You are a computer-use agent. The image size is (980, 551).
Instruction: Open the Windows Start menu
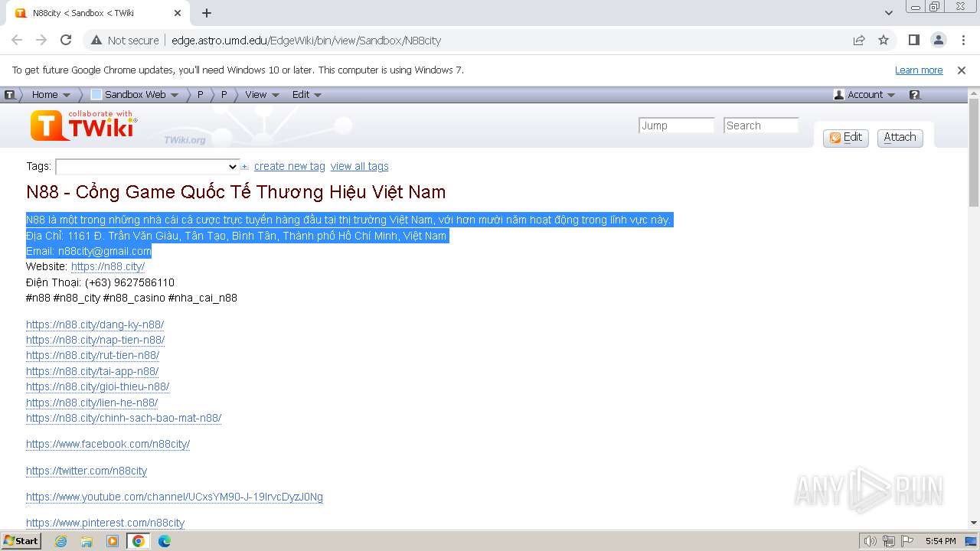tap(21, 540)
